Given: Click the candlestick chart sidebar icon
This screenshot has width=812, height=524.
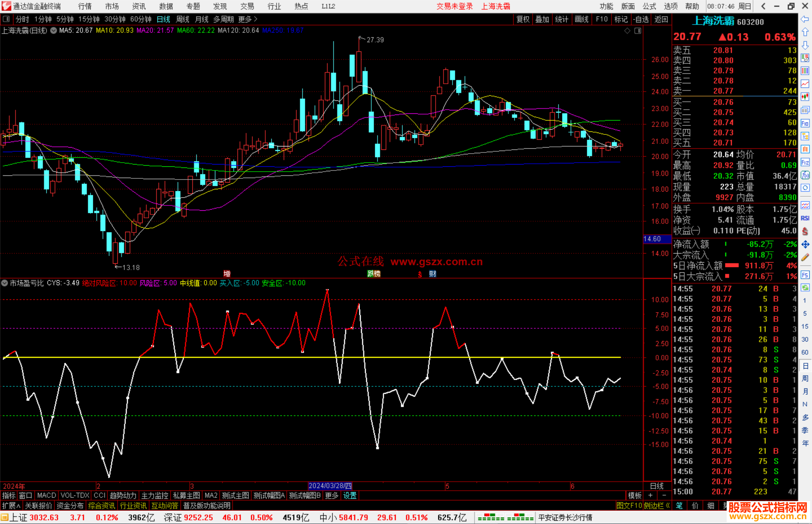Looking at the screenshot, I should coord(805,97).
